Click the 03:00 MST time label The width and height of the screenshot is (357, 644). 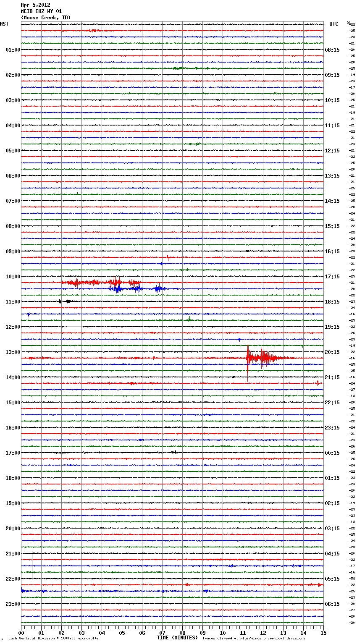tap(13, 100)
